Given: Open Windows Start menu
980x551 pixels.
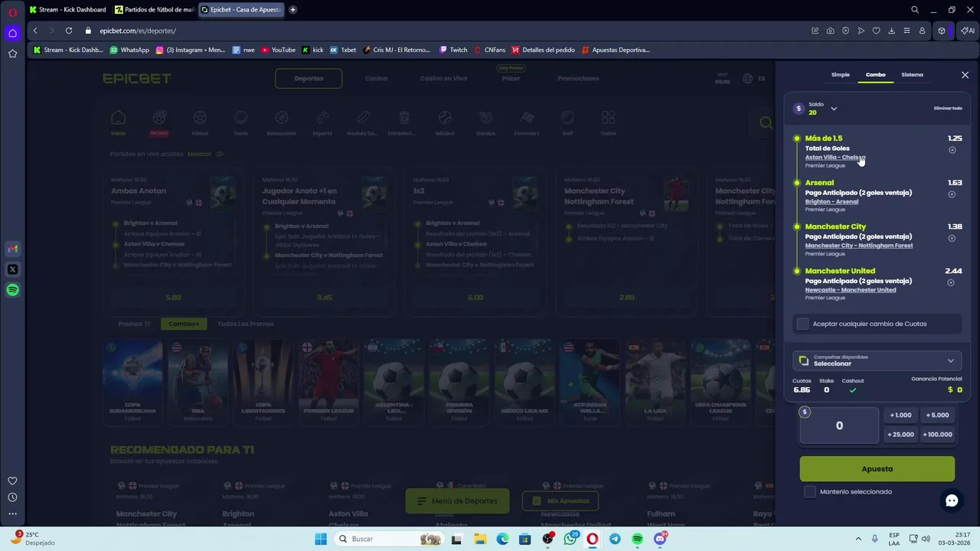Looking at the screenshot, I should [x=320, y=539].
